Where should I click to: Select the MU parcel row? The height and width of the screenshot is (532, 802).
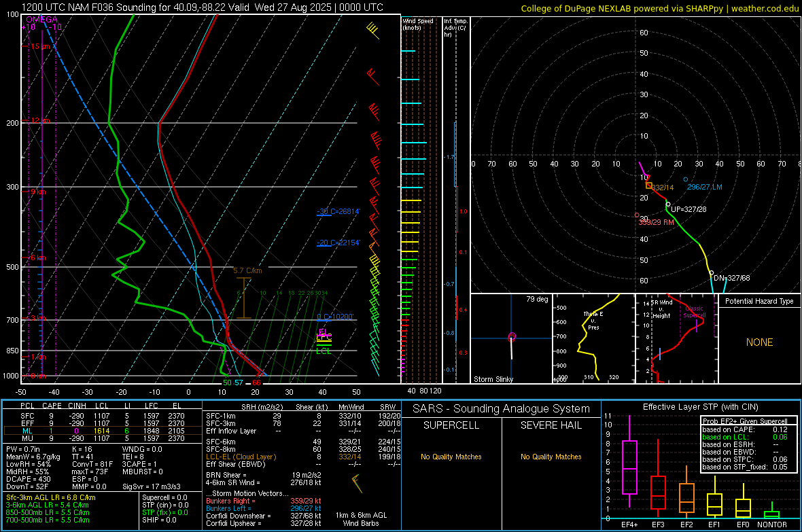coord(103,438)
